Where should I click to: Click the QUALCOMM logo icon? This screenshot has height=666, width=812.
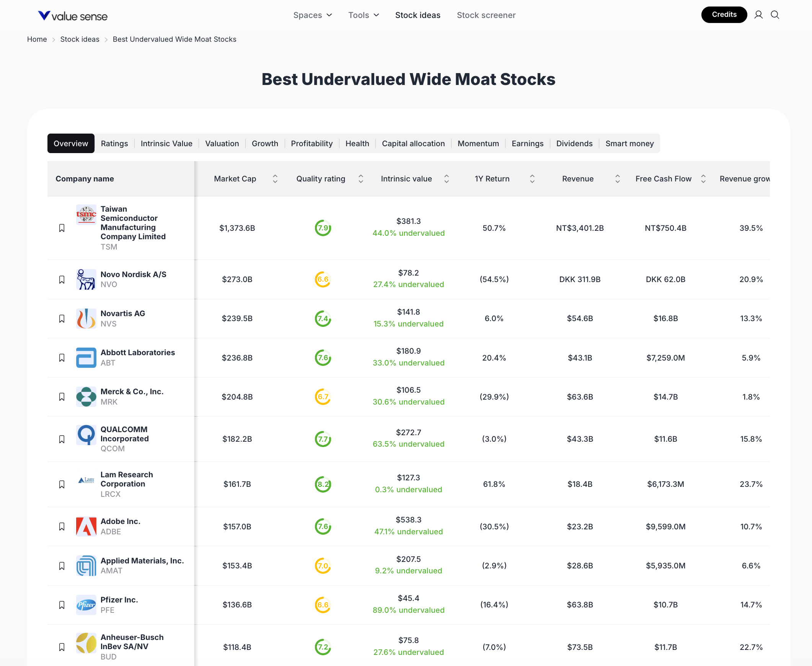[x=86, y=435]
